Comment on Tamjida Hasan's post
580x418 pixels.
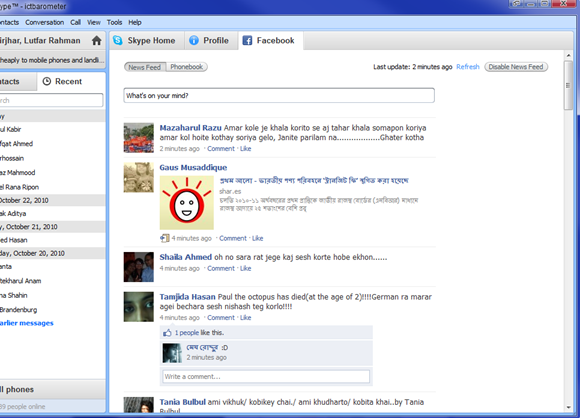[x=221, y=318]
